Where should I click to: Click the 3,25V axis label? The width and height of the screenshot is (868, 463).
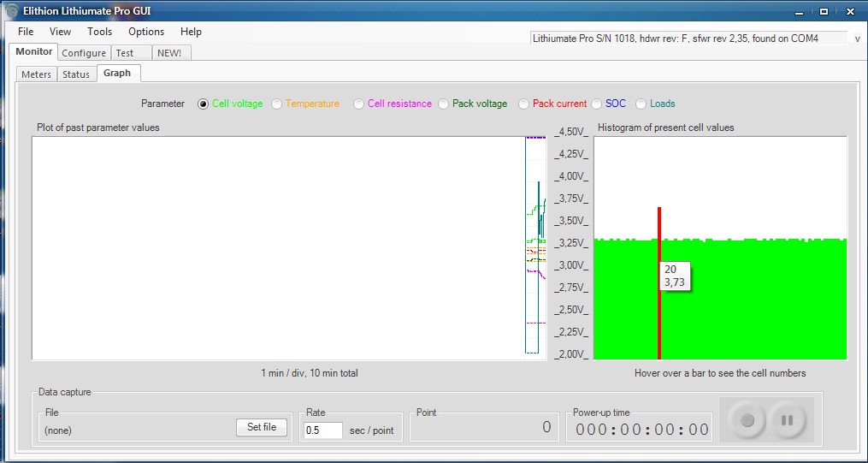[570, 243]
